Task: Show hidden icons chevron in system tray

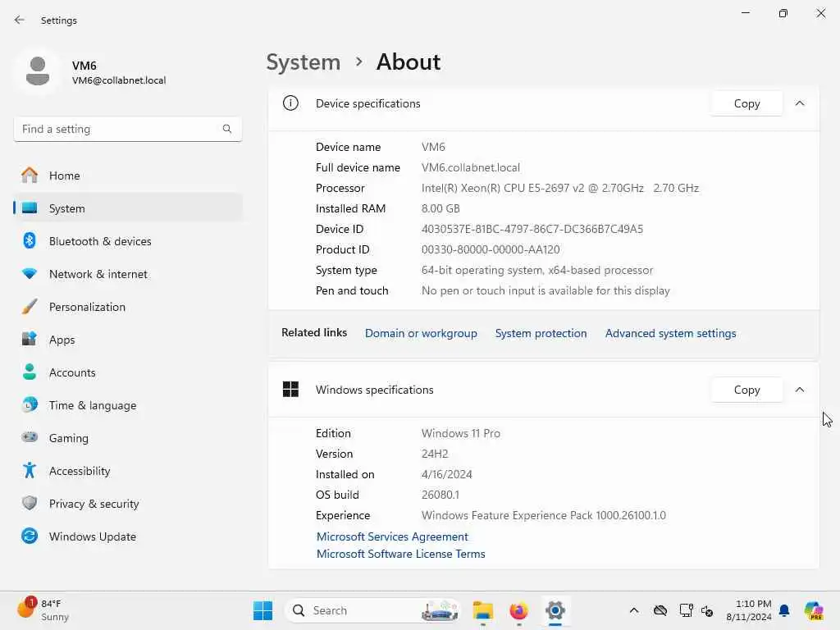Action: pos(634,610)
